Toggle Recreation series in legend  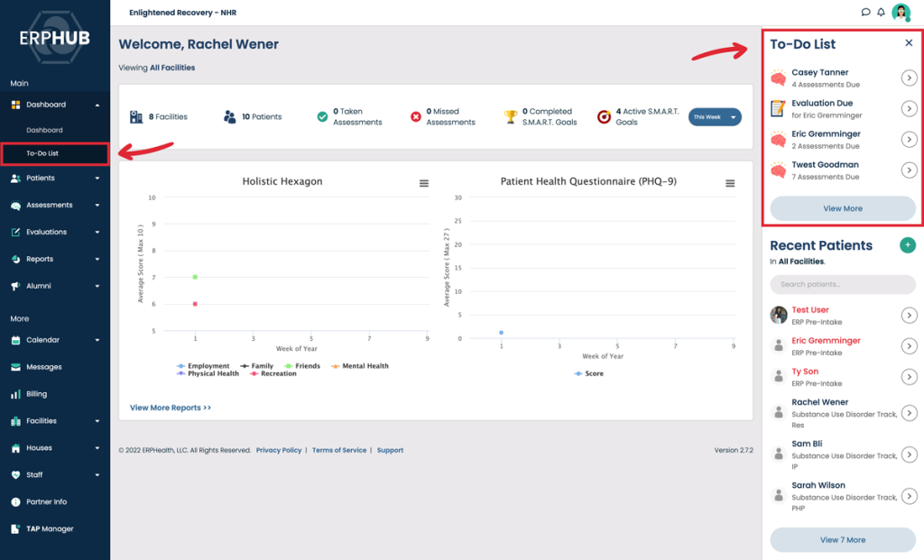pyautogui.click(x=273, y=373)
